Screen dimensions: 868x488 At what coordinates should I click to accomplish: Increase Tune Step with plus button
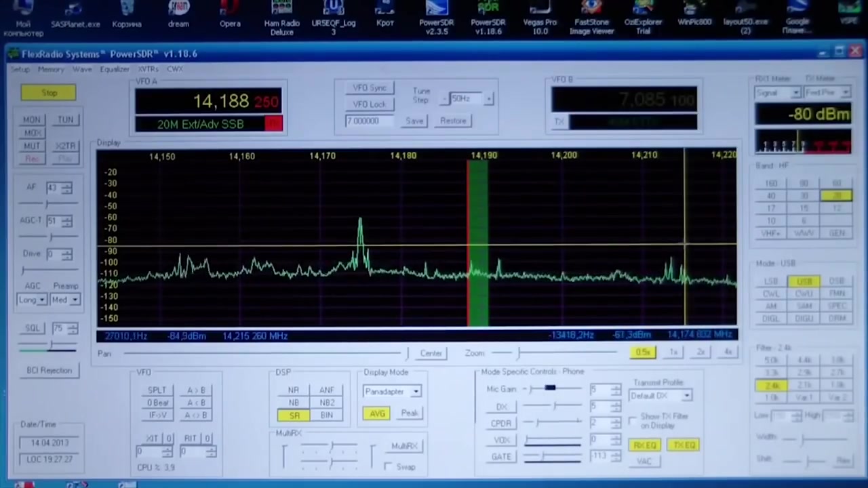489,99
